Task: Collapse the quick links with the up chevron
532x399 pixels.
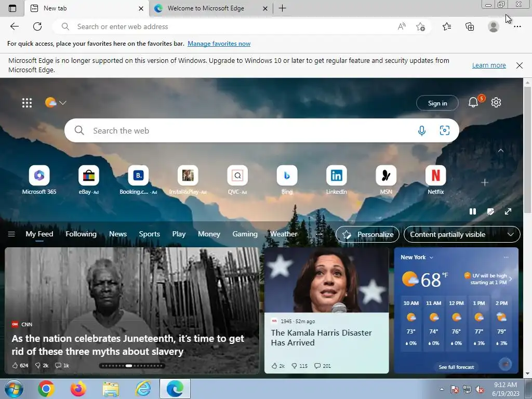Action: (501, 150)
